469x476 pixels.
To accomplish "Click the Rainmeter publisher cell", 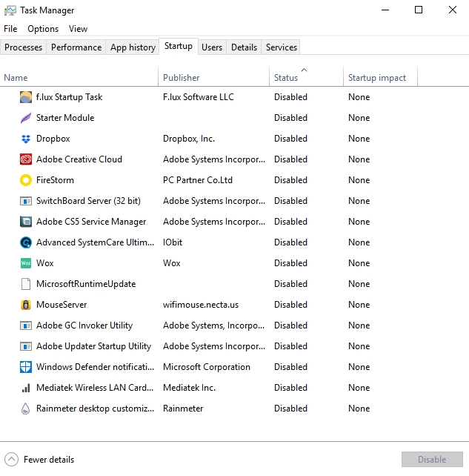I will 183,409.
